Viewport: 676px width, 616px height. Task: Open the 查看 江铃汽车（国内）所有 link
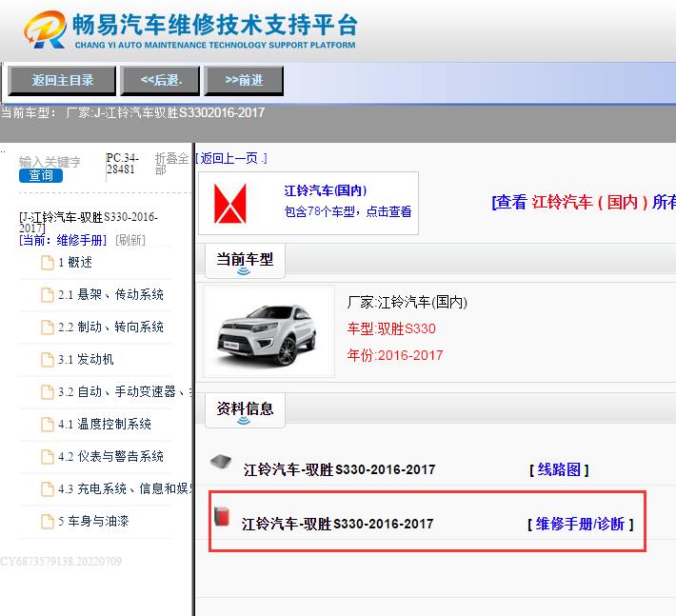click(x=584, y=202)
